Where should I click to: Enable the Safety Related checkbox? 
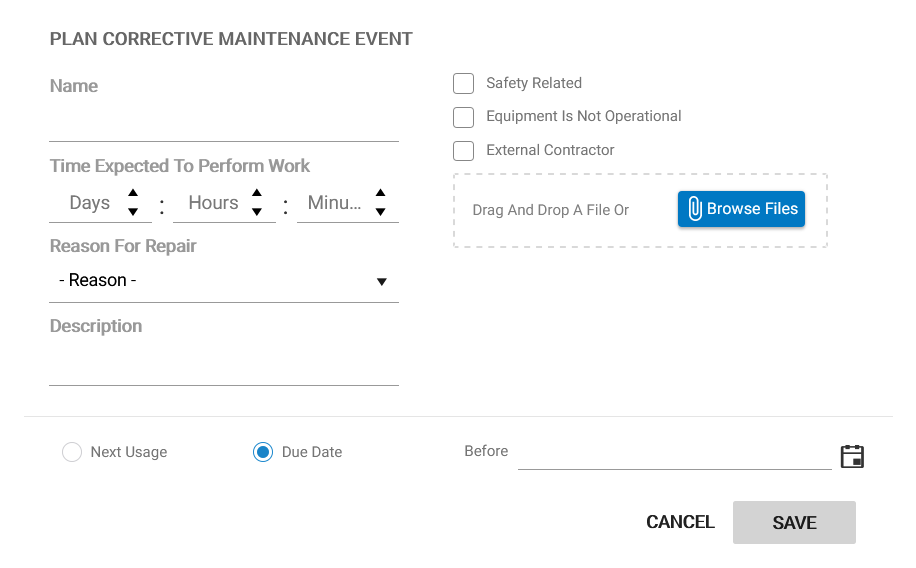pyautogui.click(x=463, y=83)
